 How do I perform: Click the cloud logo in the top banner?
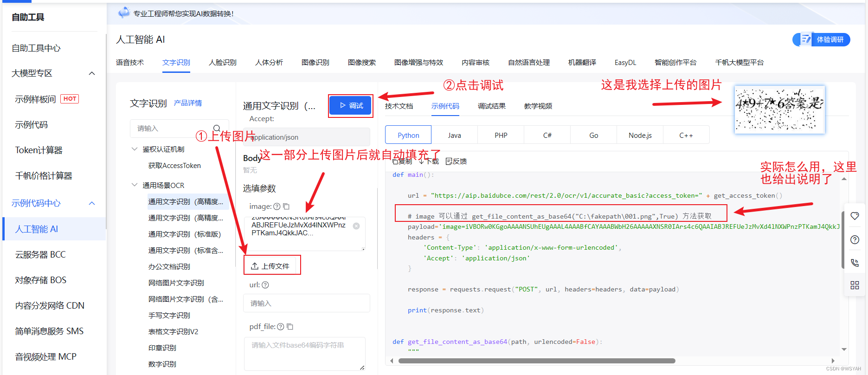click(x=124, y=13)
